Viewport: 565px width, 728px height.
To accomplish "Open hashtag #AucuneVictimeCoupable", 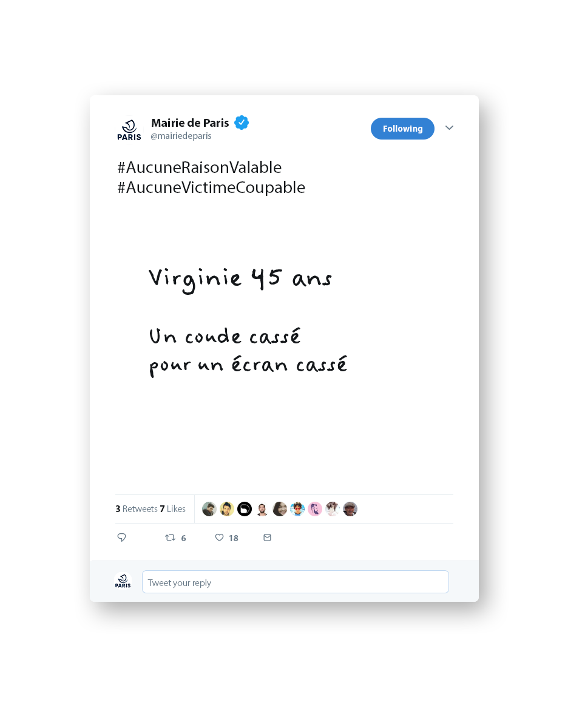I will (211, 187).
